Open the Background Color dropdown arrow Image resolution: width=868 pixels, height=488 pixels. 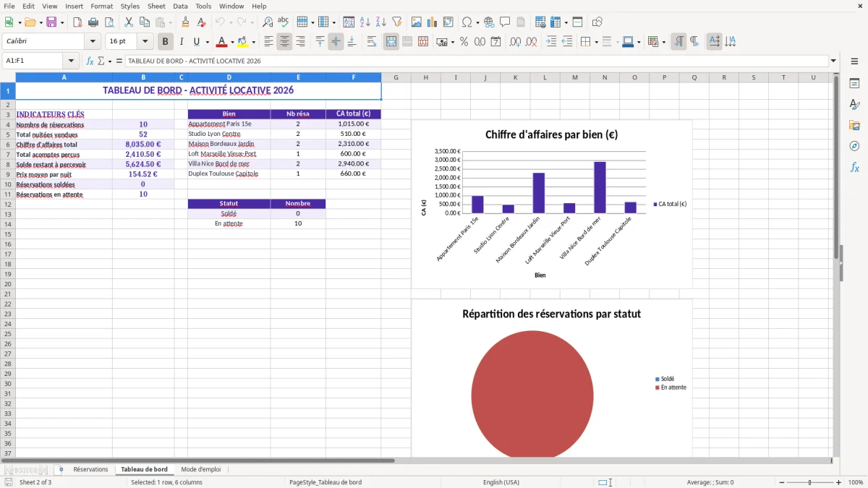pos(253,42)
